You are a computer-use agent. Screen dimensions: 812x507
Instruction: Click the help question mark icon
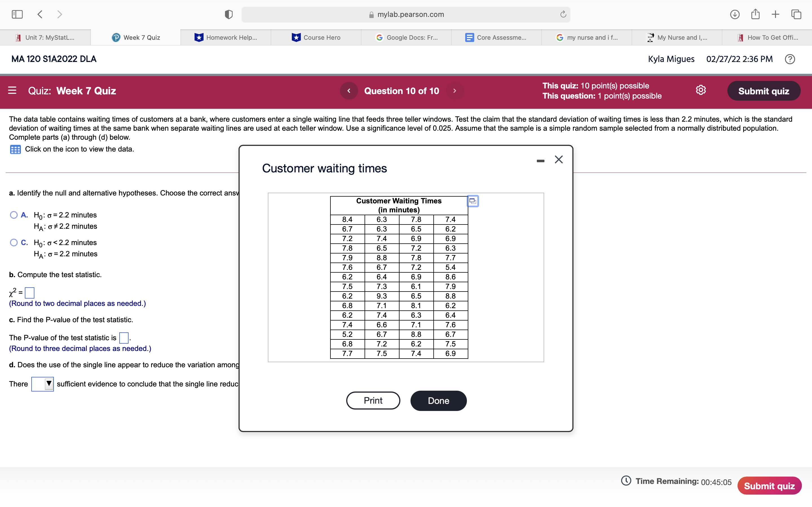pyautogui.click(x=789, y=59)
